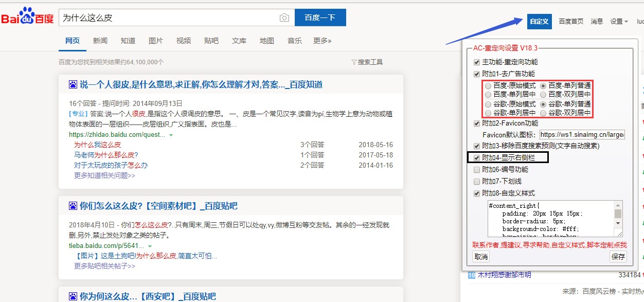
Task: Click the Baidu logo
Action: [x=27, y=17]
